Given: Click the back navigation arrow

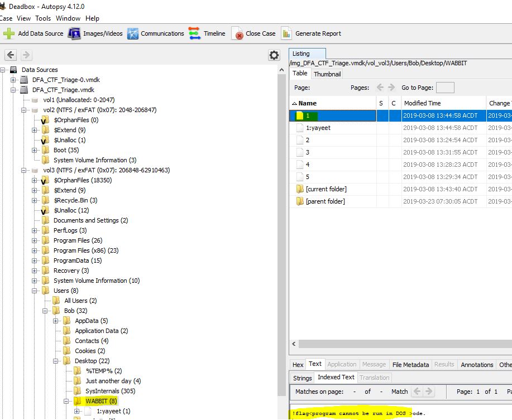Looking at the screenshot, I should (x=11, y=55).
